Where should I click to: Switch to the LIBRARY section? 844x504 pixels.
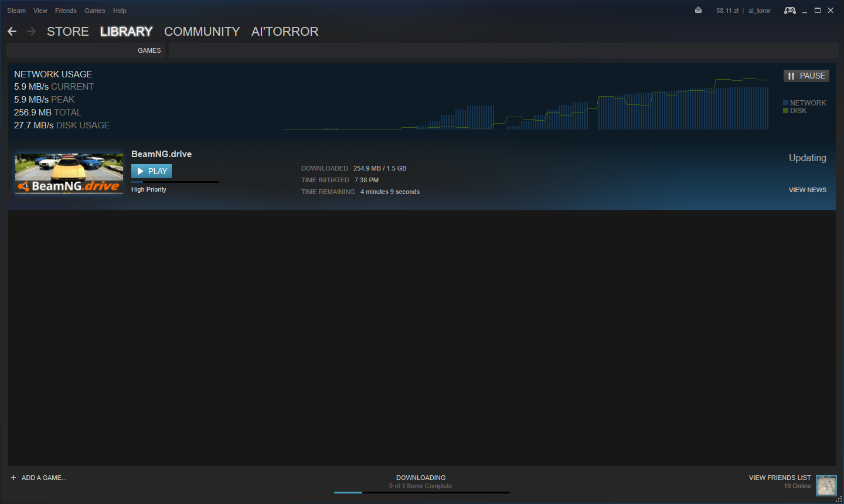click(126, 32)
